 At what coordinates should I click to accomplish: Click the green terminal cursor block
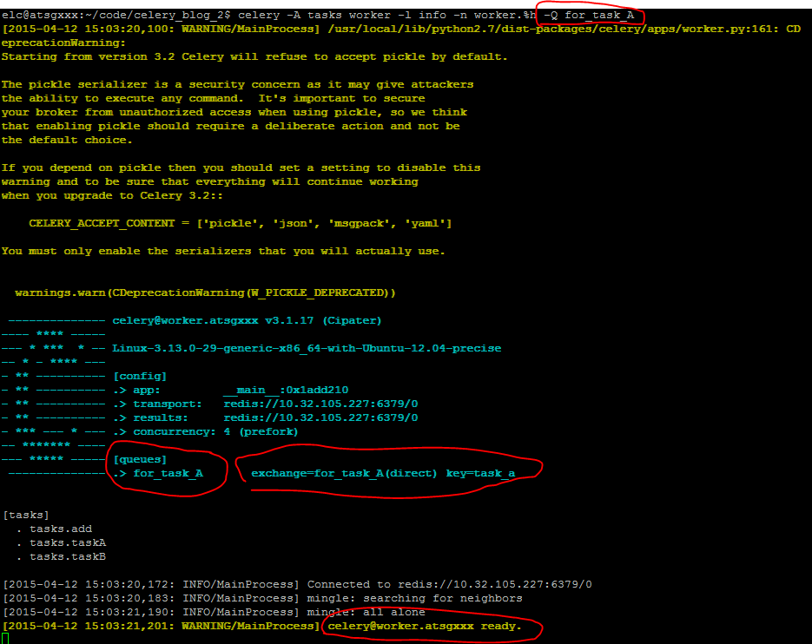5,639
